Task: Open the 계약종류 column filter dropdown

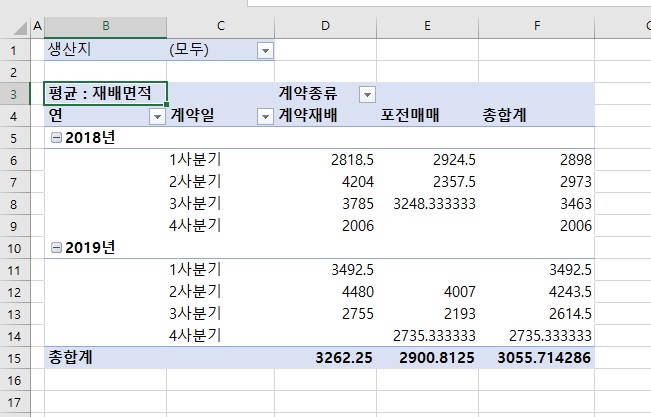Action: click(x=367, y=94)
